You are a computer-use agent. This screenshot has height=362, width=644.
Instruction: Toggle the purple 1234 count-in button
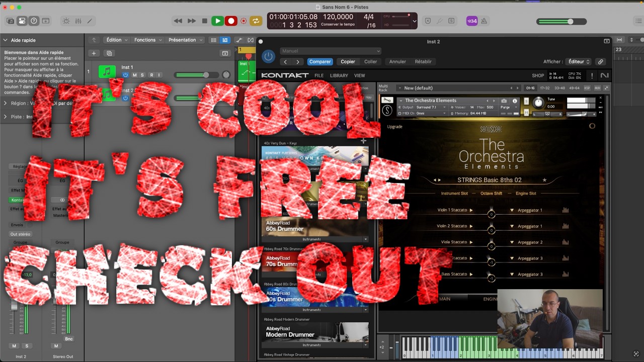click(x=471, y=21)
